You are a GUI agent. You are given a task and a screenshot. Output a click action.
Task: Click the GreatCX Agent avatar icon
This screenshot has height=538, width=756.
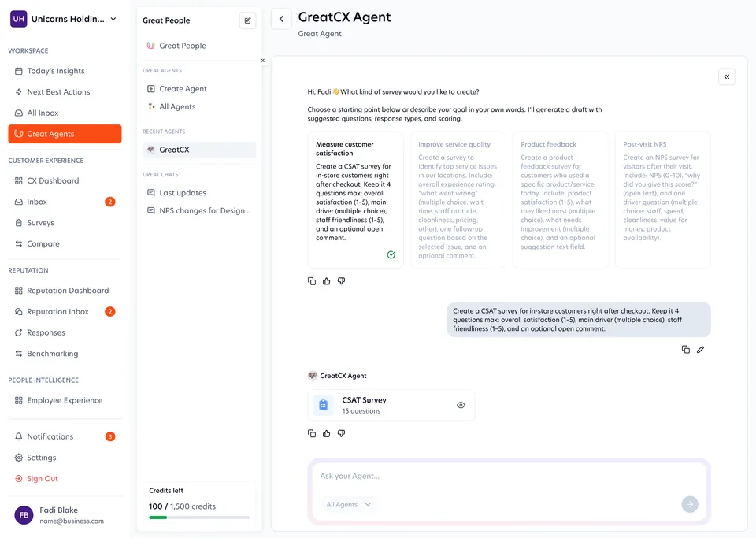click(313, 376)
